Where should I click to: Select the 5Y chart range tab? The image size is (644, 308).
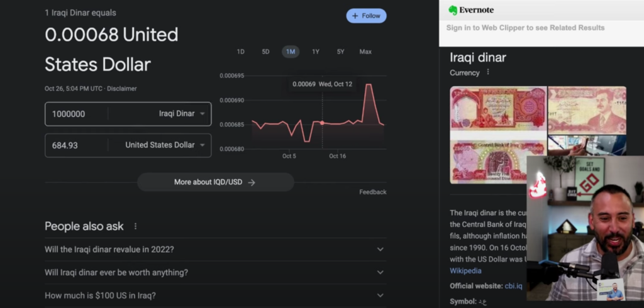(x=340, y=52)
